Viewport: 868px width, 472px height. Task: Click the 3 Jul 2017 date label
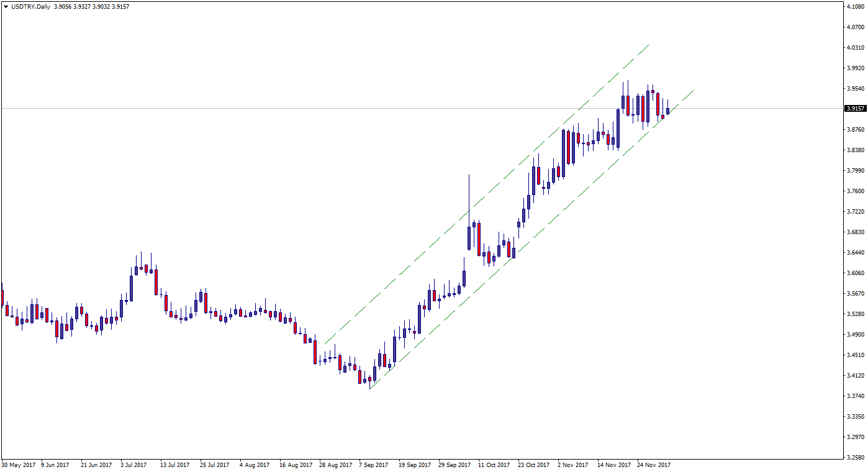point(133,465)
